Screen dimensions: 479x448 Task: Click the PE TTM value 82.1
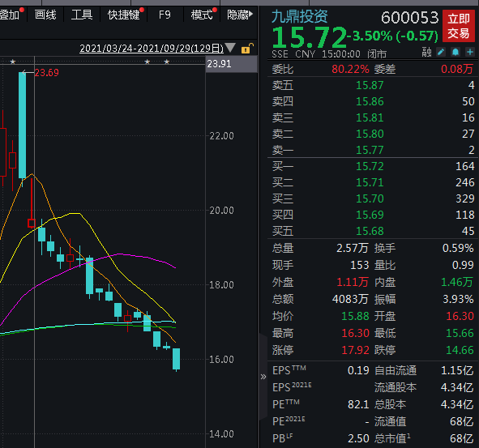coord(358,404)
